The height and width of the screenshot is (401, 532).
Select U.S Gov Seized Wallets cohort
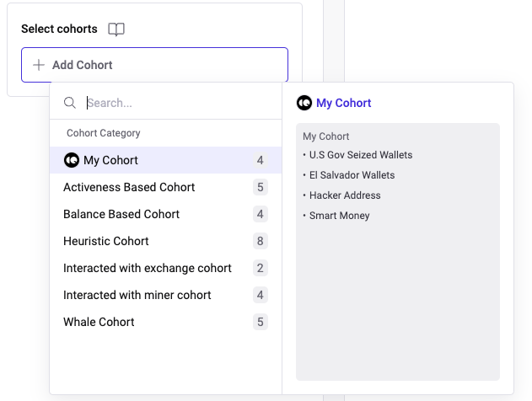point(361,155)
